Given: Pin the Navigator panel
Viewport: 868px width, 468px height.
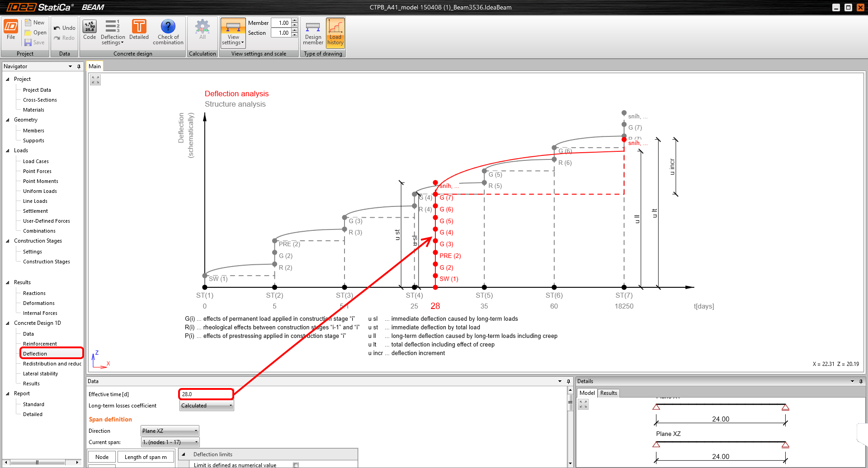Looking at the screenshot, I should 79,66.
